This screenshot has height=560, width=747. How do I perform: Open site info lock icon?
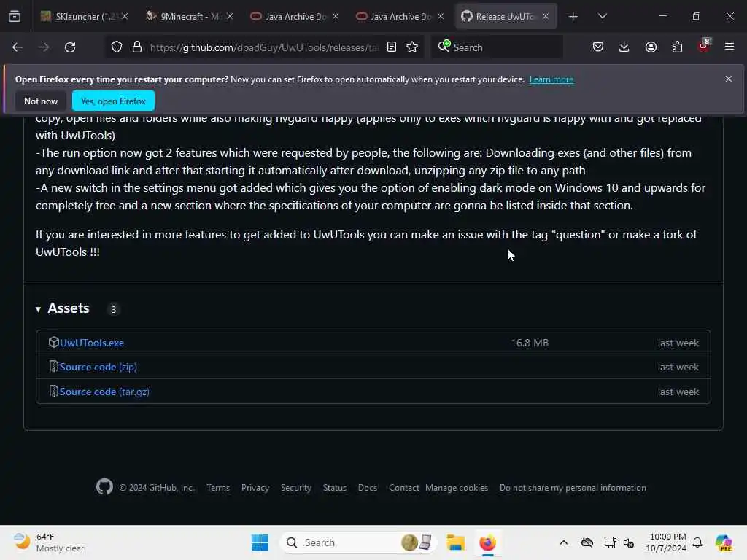point(137,47)
